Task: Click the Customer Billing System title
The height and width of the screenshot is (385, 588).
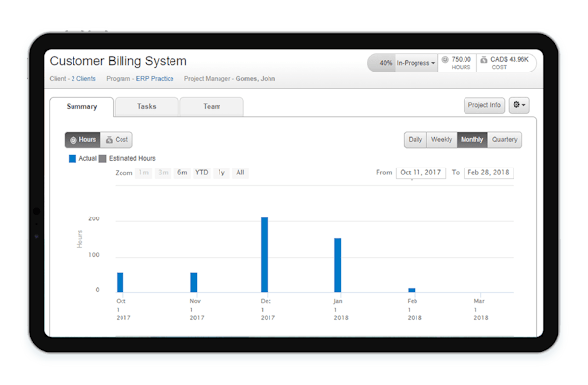Action: pyautogui.click(x=119, y=61)
